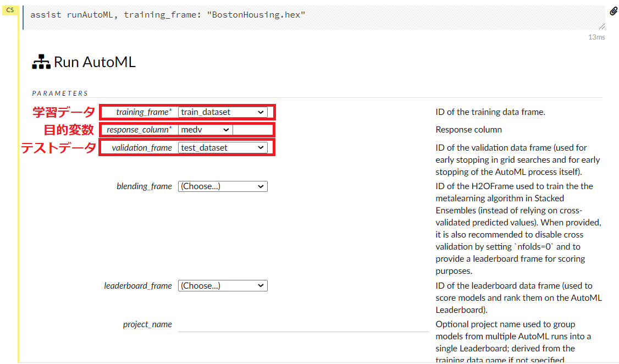Image resolution: width=619 pixels, height=364 pixels.
Task: Open the response_column dropdown showing medv
Action: 205,130
